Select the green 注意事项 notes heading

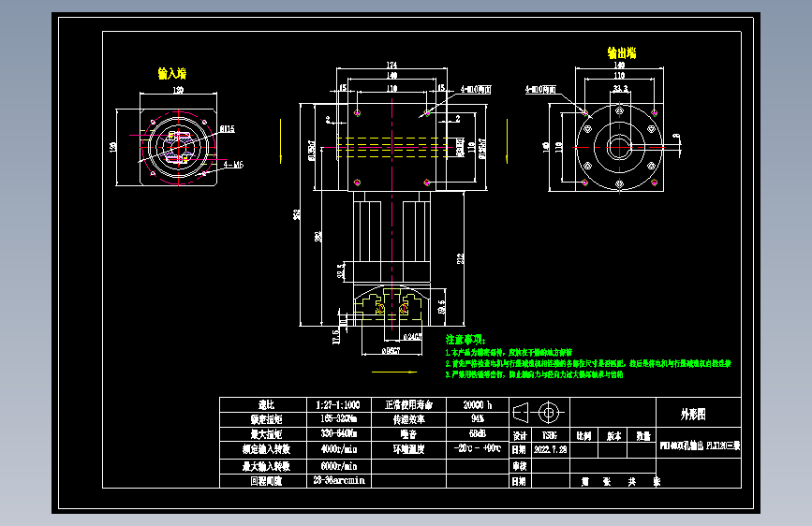[x=465, y=340]
